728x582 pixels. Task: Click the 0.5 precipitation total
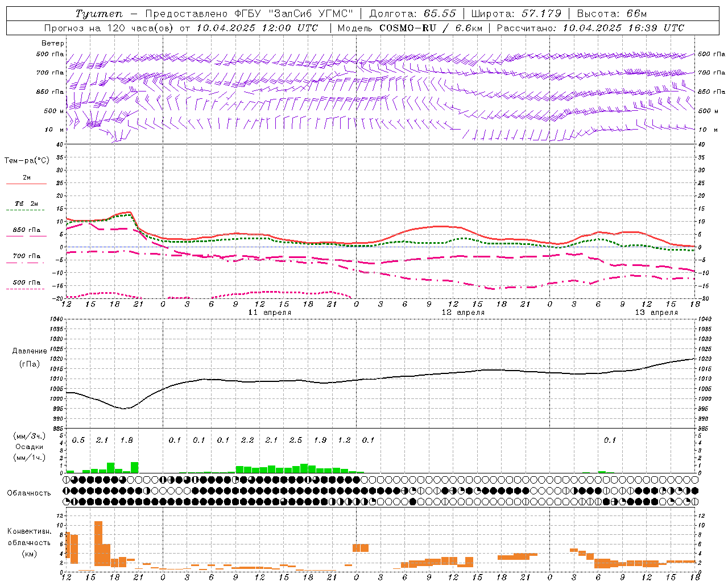[x=78, y=440]
